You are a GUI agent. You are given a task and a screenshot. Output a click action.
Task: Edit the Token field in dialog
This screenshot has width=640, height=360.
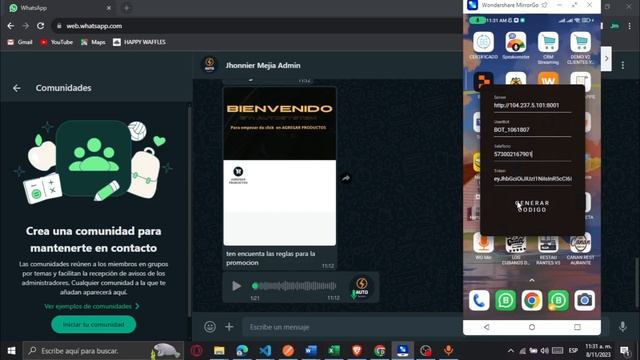point(532,179)
